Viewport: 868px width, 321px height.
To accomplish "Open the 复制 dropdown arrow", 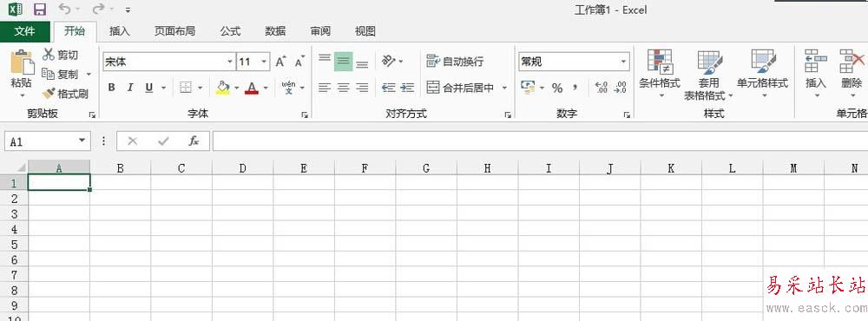I will pyautogui.click(x=88, y=74).
